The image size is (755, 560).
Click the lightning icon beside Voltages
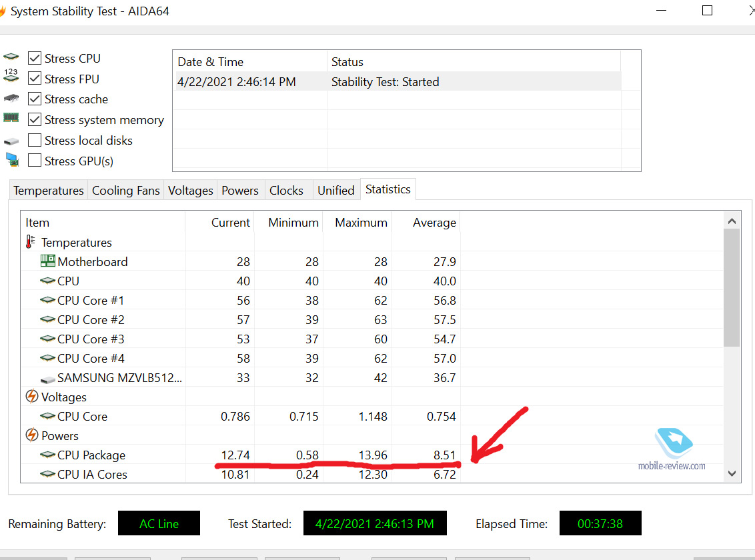click(x=32, y=397)
